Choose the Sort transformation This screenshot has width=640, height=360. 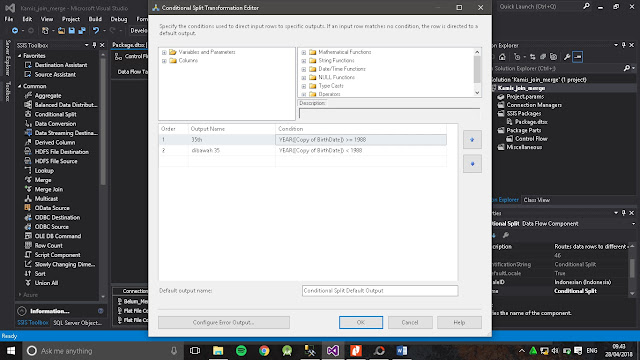40,273
